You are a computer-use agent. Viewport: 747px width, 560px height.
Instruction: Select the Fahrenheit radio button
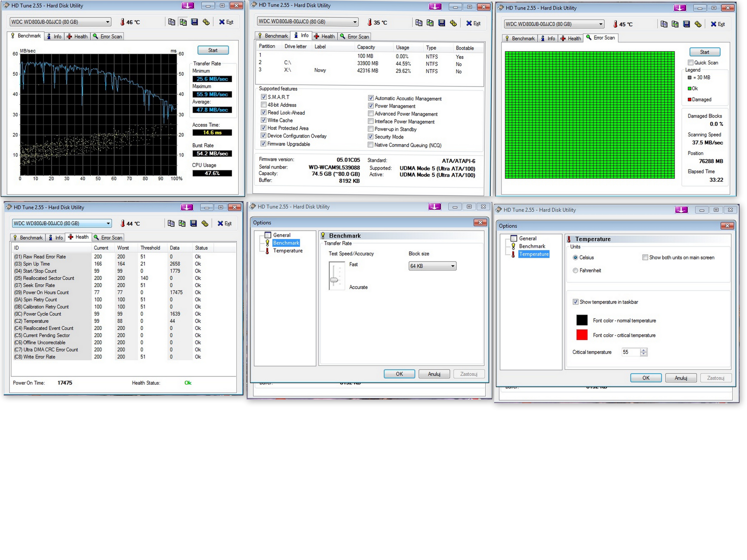(x=575, y=270)
